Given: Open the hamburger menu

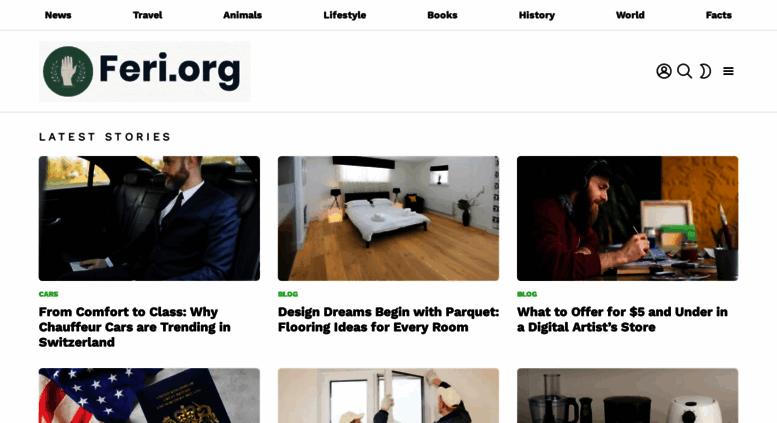Looking at the screenshot, I should (x=728, y=71).
